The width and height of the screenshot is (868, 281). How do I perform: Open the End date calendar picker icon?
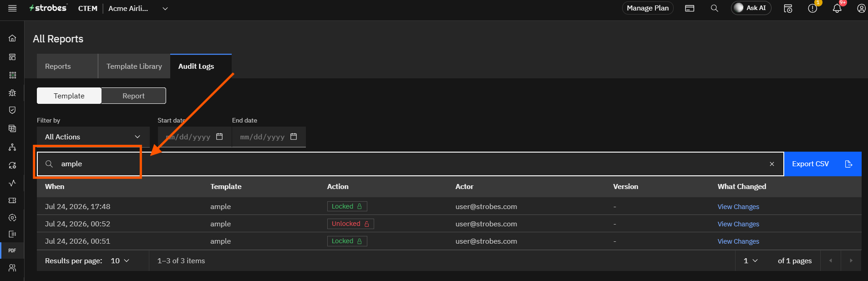[294, 137]
